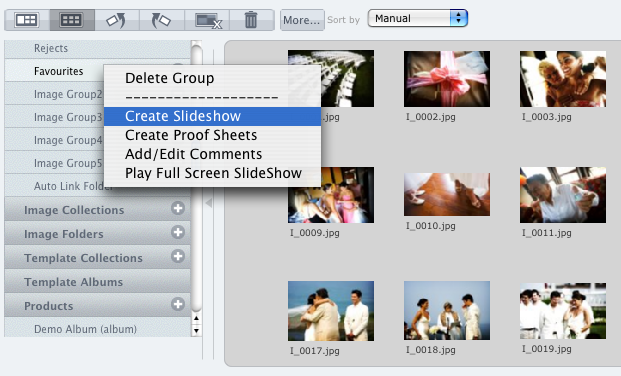
Task: Select Image Group3 in sidebar
Action: pos(54,117)
